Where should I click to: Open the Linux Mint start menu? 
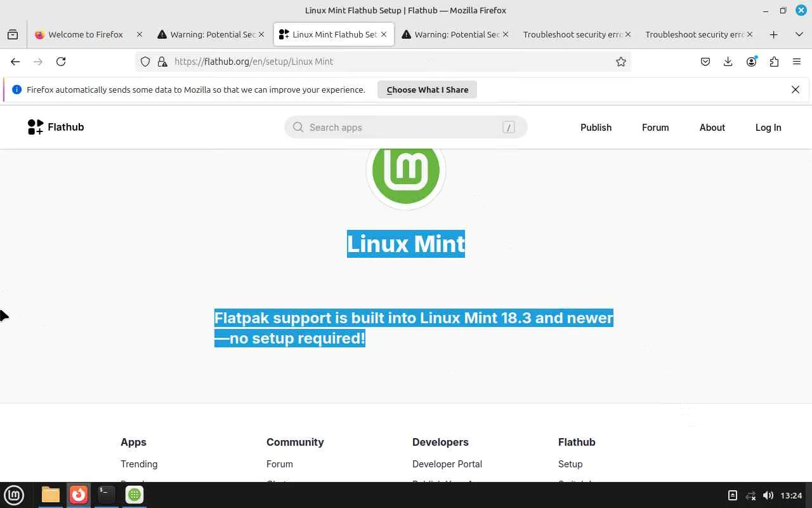point(14,495)
